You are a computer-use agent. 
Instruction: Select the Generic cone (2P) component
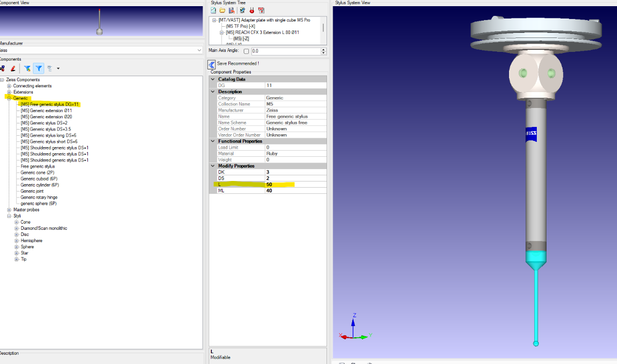coord(37,173)
